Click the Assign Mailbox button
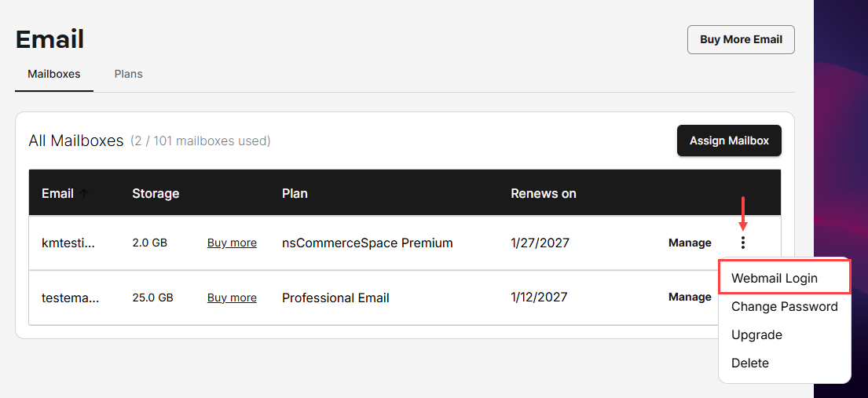868x398 pixels. click(x=729, y=141)
